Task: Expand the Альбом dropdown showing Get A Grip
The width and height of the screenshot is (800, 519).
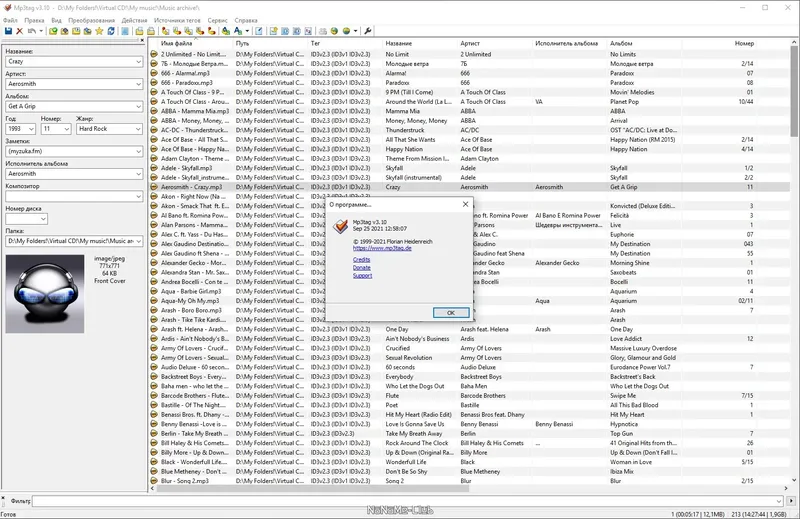Action: pyautogui.click(x=138, y=106)
